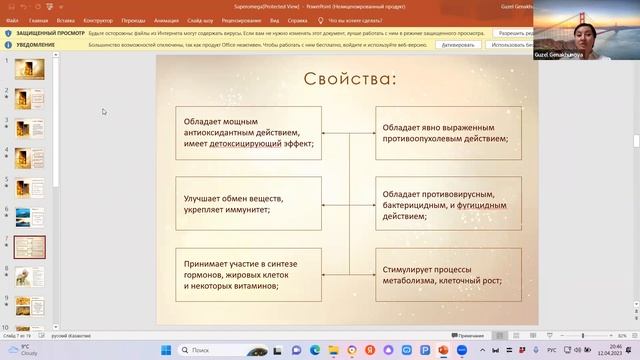The height and width of the screenshot is (360, 640).
Task: Click the Примечания notes button
Action: point(468,336)
